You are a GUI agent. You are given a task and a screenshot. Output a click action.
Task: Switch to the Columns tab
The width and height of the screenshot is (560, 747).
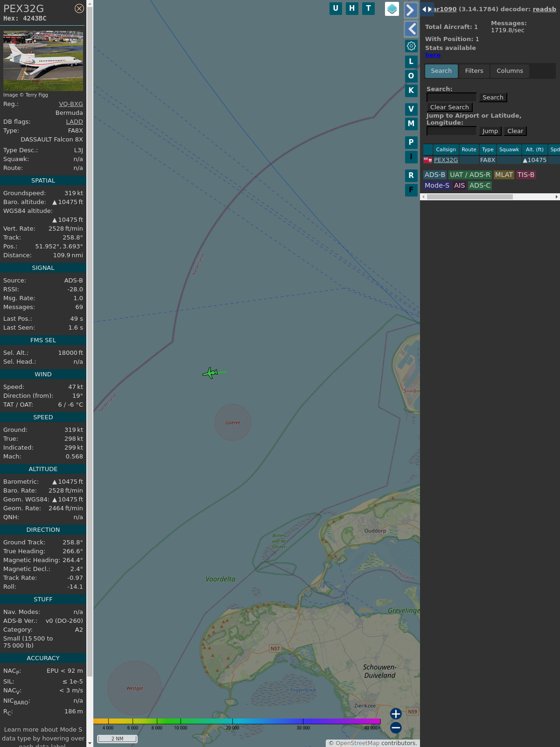pos(510,71)
